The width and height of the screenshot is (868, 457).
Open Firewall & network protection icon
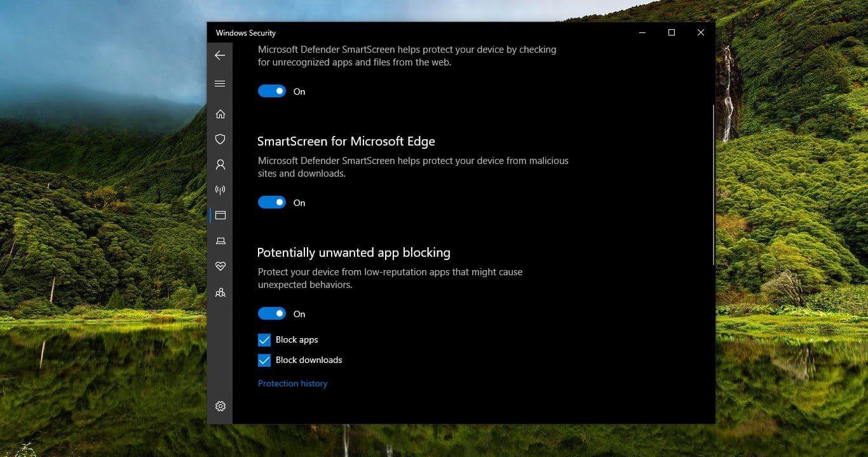coord(220,190)
